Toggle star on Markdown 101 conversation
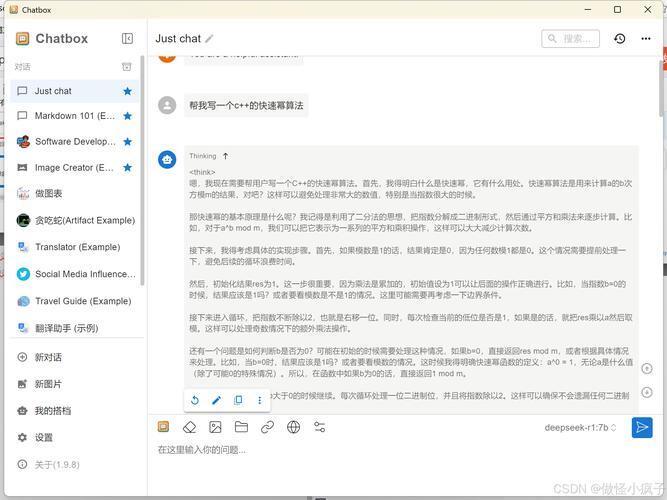 point(127,116)
